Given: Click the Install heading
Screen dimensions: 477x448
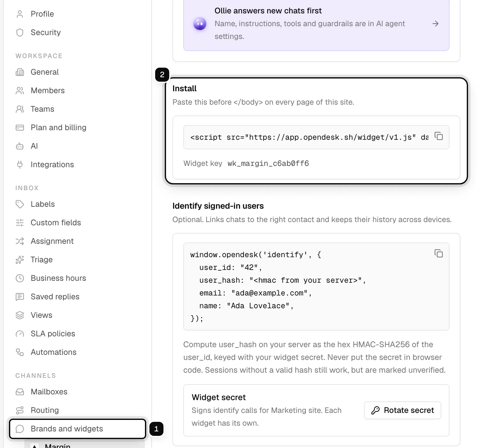Looking at the screenshot, I should coord(185,88).
